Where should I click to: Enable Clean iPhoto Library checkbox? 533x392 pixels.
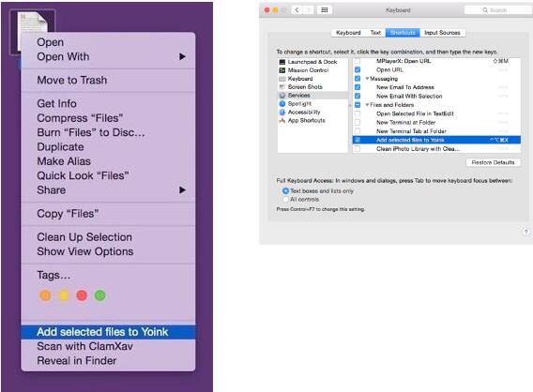(358, 149)
